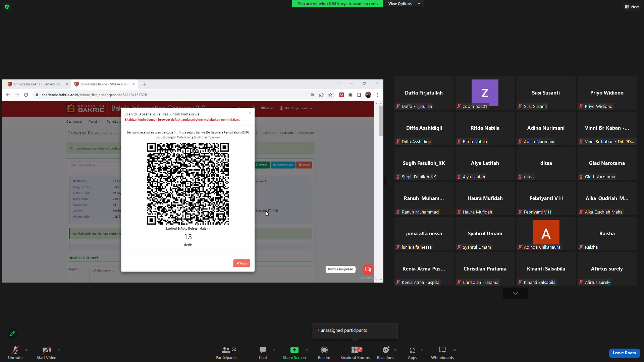
Task: Expand video options arrow next to Start Video
Action: click(59, 350)
